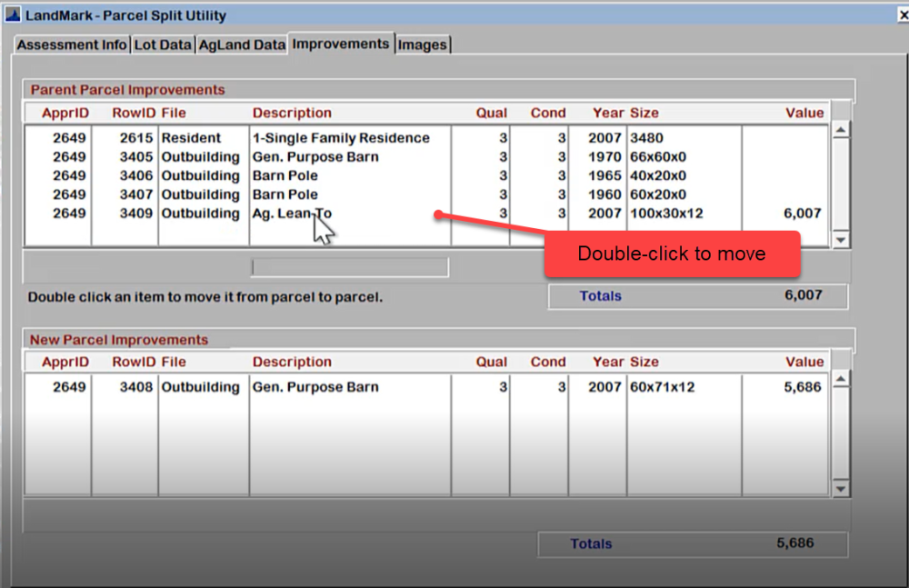Viewport: 909px width, 588px height.
Task: Select the Ag. Lean-To description cell
Action: click(x=292, y=213)
